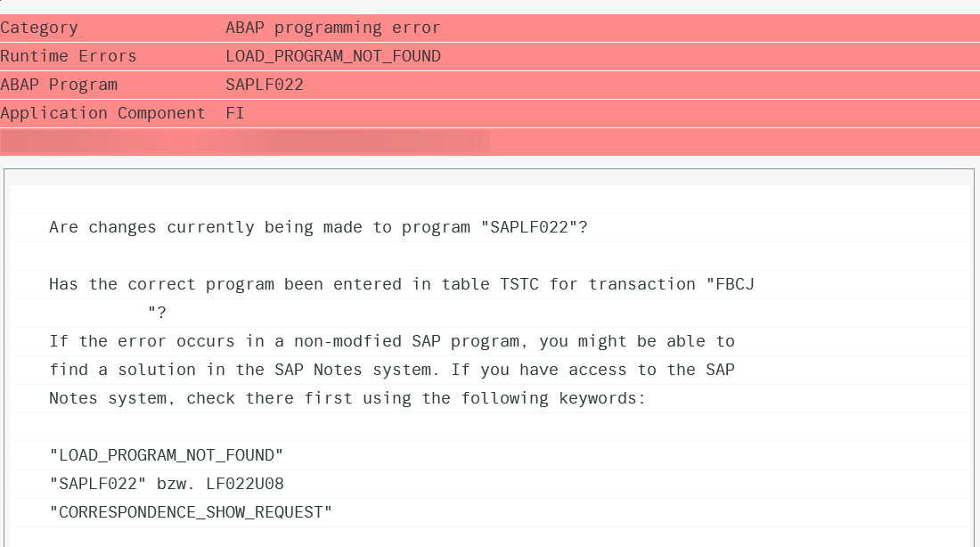980x547 pixels.
Task: Click LOAD_PROGRAM_NOT_FOUND in the header
Action: pos(332,56)
